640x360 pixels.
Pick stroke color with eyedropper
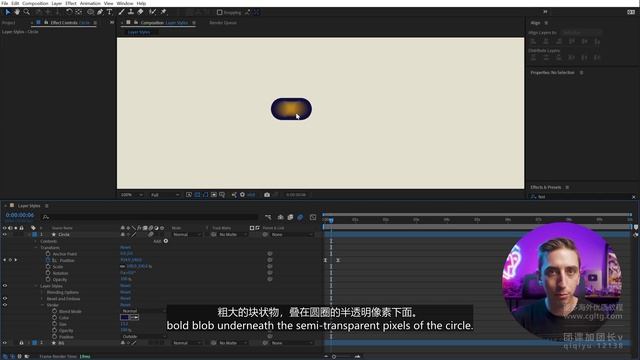[135, 318]
